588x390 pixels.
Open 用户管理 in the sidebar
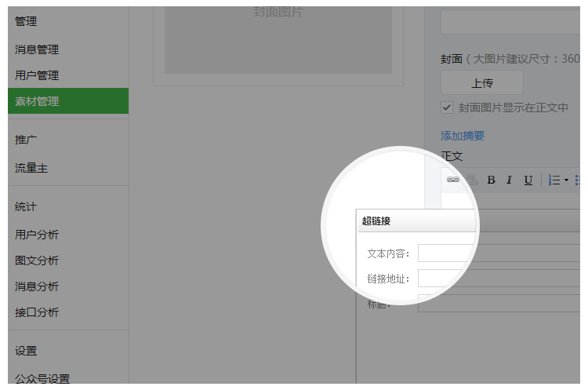click(37, 75)
